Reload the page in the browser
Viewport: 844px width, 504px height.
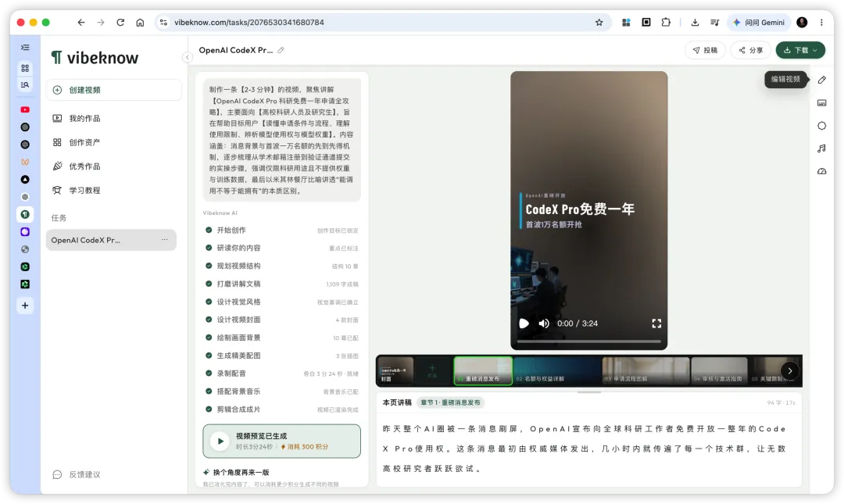point(120,22)
